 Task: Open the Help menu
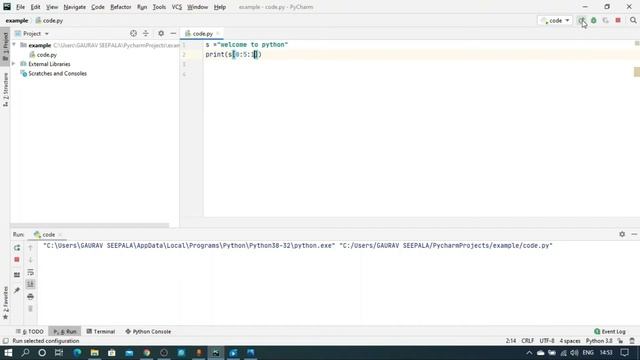coord(220,7)
